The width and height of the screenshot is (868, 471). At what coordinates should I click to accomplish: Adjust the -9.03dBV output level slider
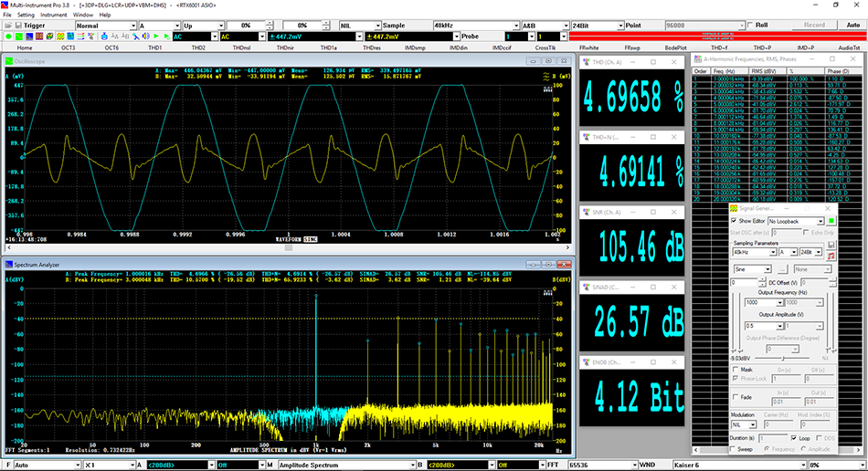point(783,358)
